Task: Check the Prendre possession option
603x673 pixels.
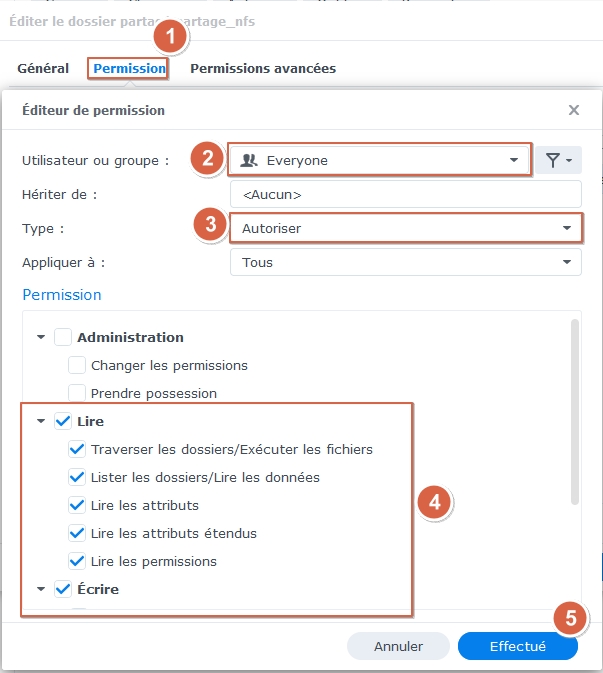Action: (77, 393)
